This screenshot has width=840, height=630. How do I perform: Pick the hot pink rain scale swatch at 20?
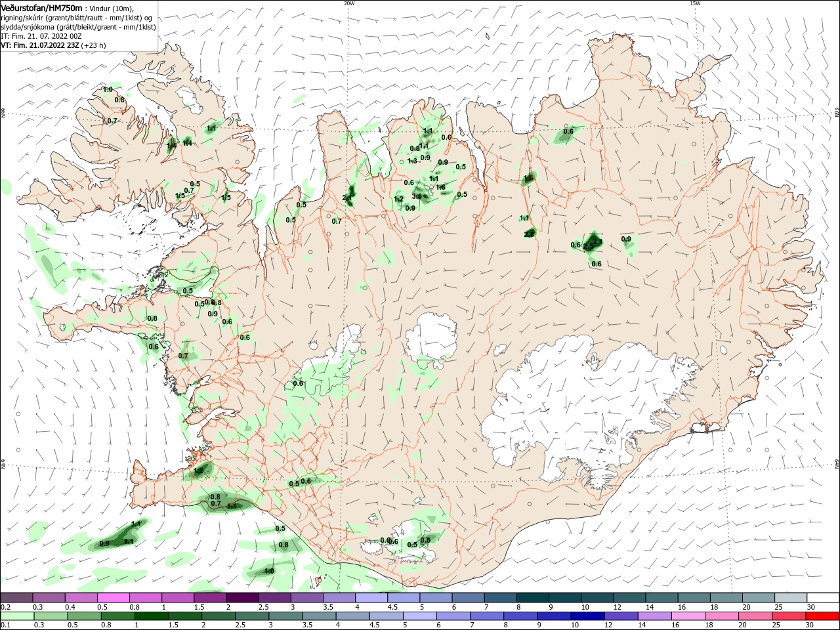pyautogui.click(x=755, y=616)
